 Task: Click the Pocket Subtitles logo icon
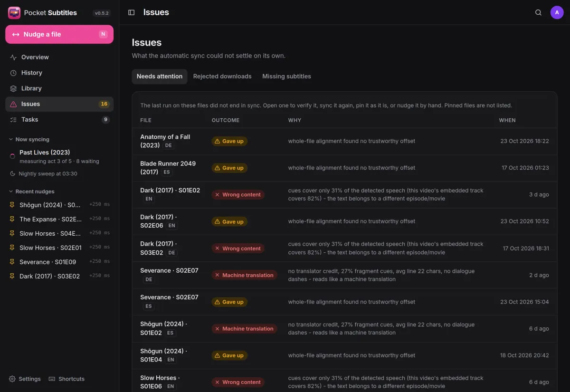point(14,13)
